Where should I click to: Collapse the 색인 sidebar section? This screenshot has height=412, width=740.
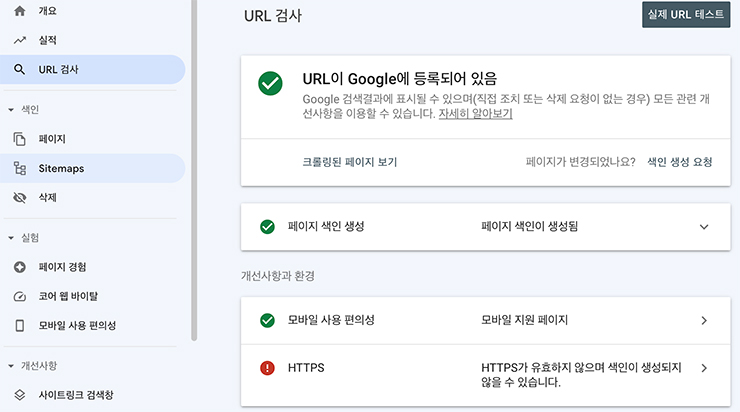tap(11, 109)
